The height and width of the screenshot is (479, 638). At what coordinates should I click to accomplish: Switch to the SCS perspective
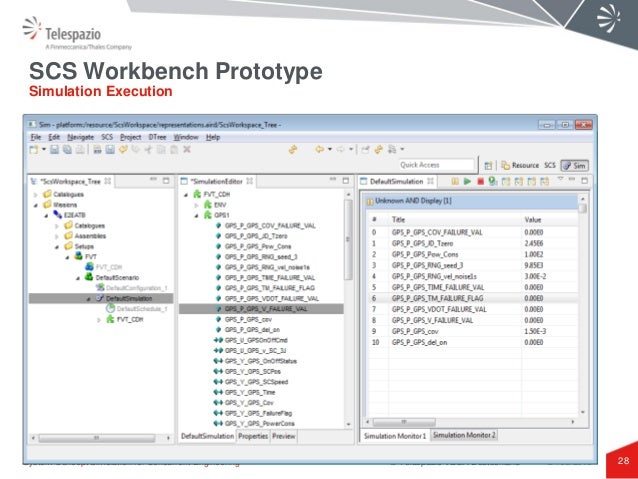tap(550, 165)
